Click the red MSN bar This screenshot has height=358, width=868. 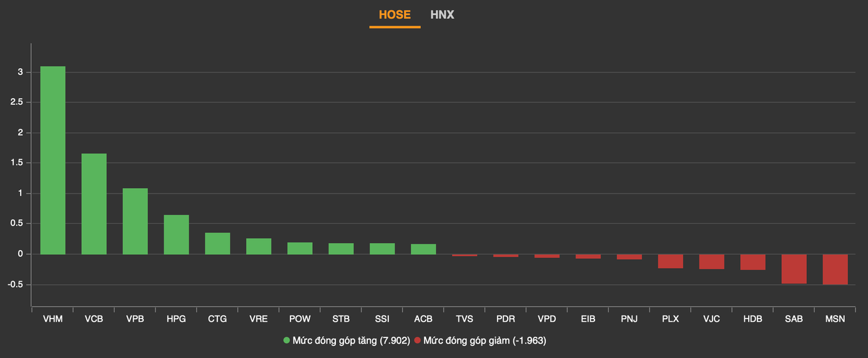pos(835,269)
